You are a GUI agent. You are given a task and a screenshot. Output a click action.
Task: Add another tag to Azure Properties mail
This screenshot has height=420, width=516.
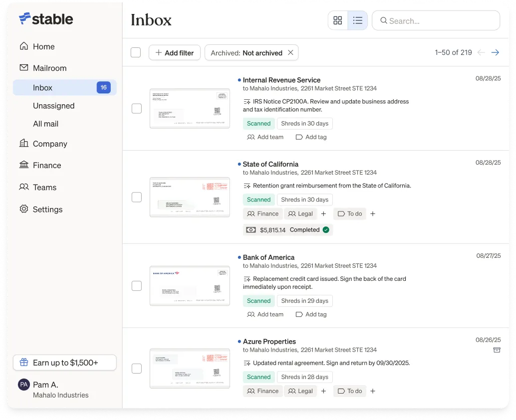coord(372,391)
